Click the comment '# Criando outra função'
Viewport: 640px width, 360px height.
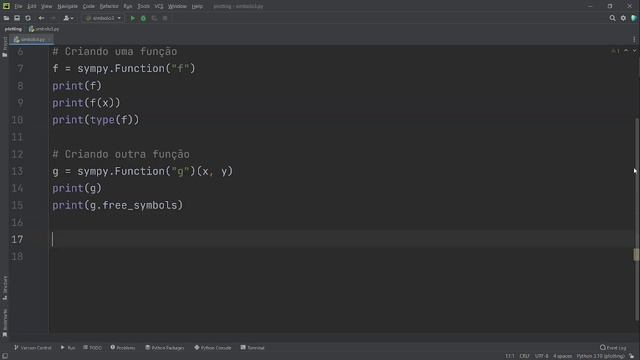(x=121, y=154)
